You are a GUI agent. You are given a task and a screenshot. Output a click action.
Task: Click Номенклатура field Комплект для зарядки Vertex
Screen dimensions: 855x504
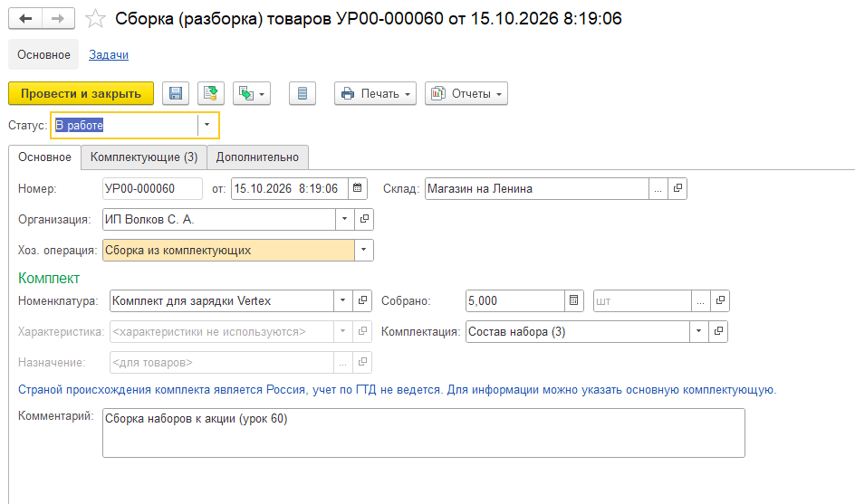(x=221, y=300)
